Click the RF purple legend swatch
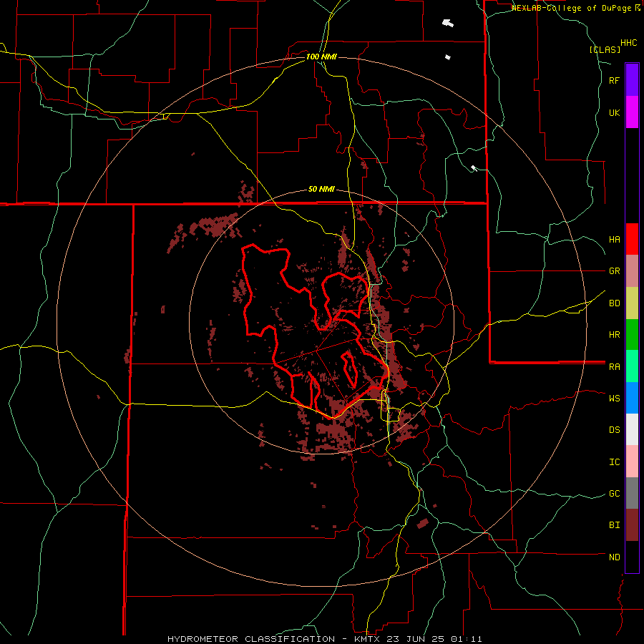Viewport: 644px width, 644px height. (x=632, y=80)
